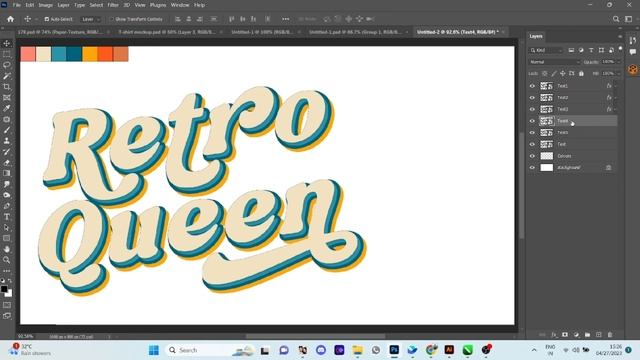This screenshot has width=640, height=360.
Task: Select the Path Selection tool
Action: pos(7,227)
